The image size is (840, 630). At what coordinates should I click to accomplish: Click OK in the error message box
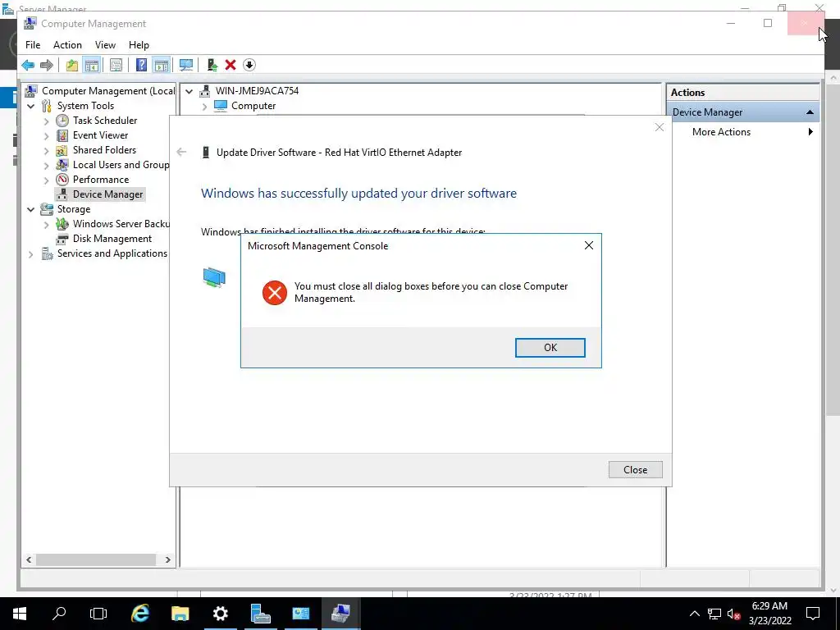coord(550,348)
